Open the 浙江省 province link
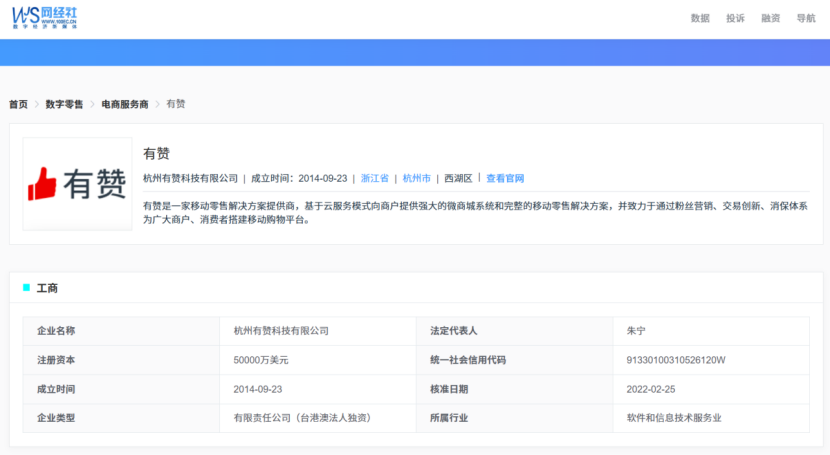The image size is (830, 455). click(x=375, y=178)
